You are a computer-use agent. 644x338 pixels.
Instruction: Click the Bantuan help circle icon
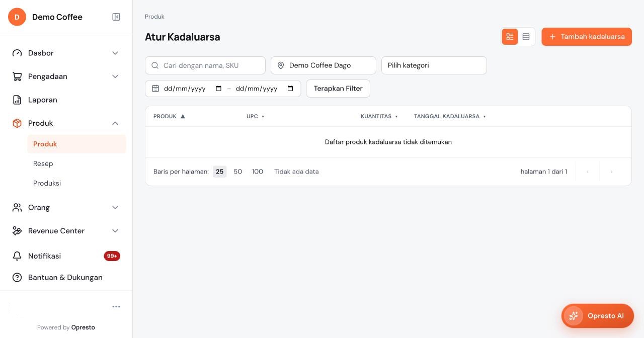tap(17, 277)
